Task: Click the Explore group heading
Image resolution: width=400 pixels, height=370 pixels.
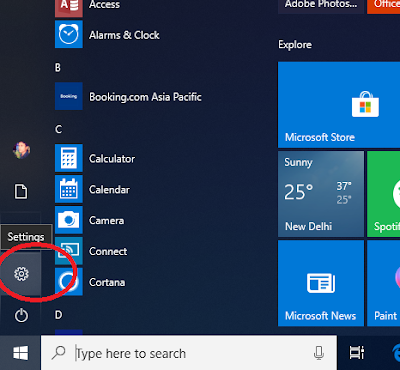Action: pyautogui.click(x=295, y=45)
